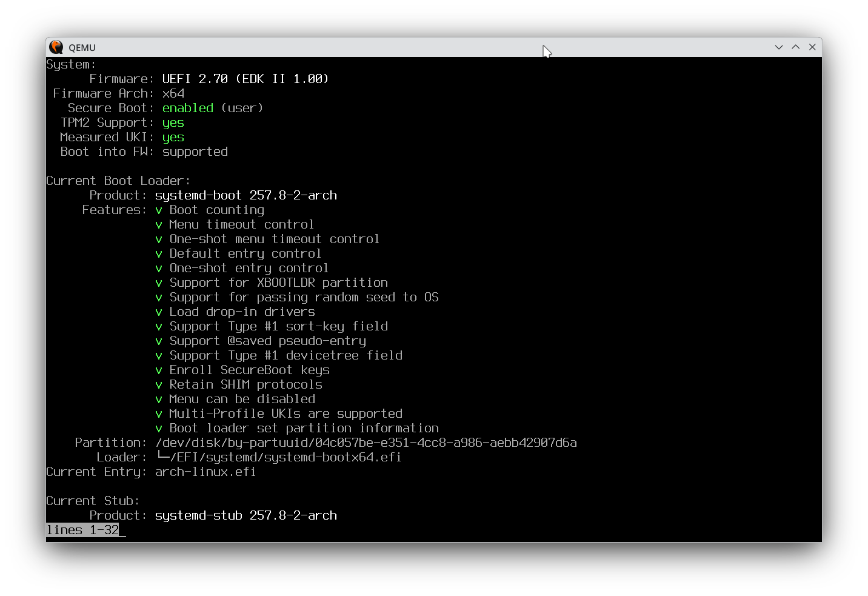The image size is (868, 596).
Task: Click the 'TPM2 Support:' label
Action: (107, 122)
